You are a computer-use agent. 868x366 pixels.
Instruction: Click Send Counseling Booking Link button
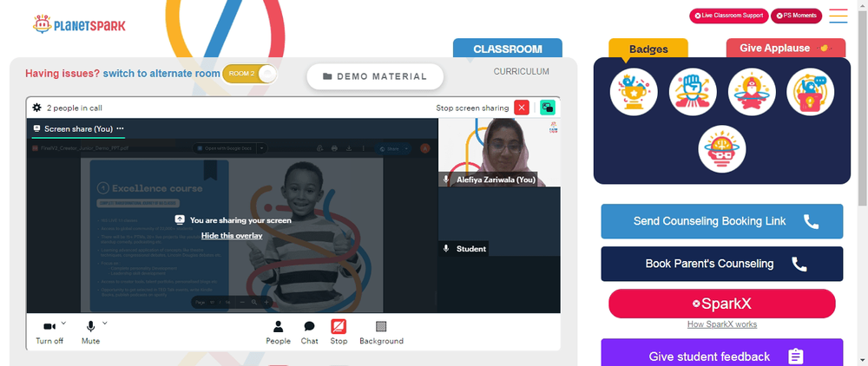(722, 221)
